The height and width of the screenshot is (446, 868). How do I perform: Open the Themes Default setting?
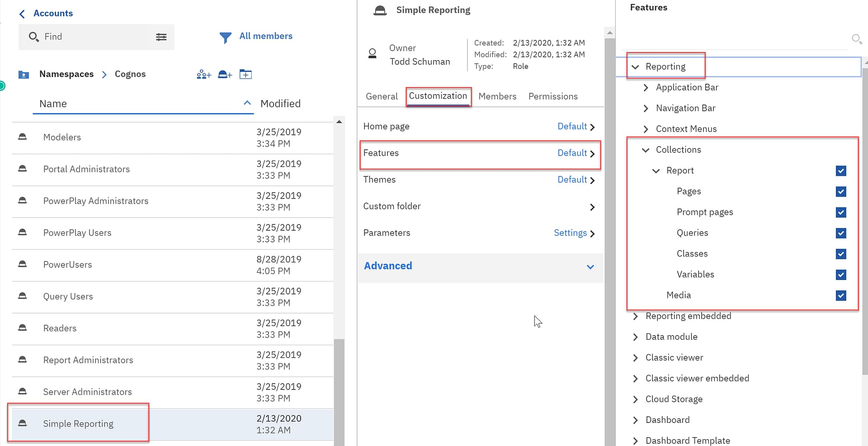pos(572,180)
